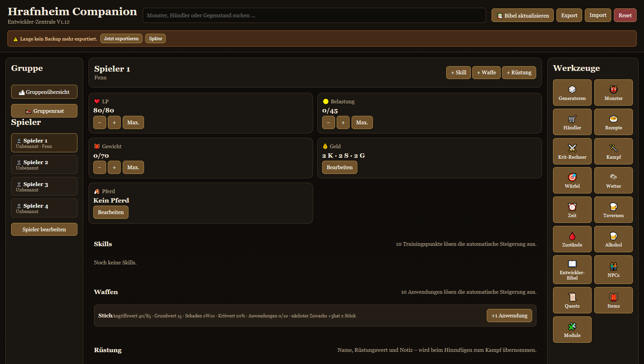
Task: Open the Monster tool
Action: 613,93
